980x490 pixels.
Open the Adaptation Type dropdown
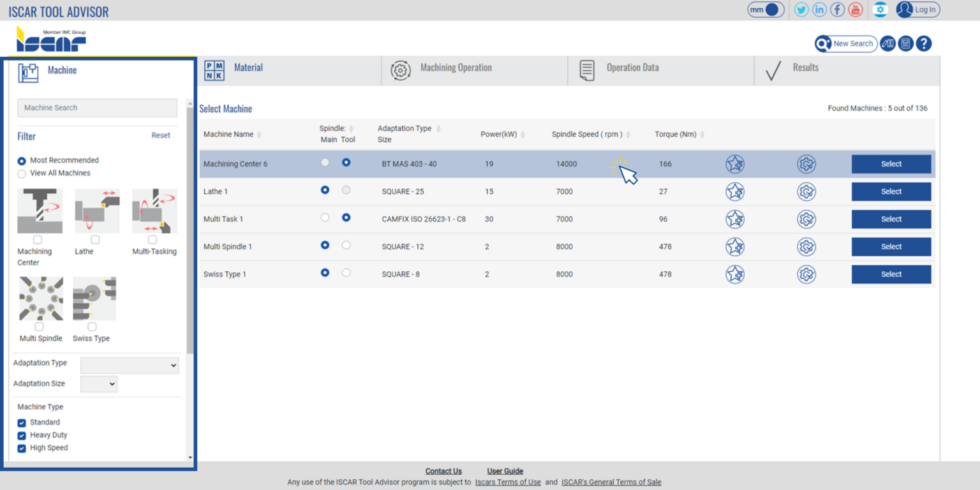click(130, 365)
